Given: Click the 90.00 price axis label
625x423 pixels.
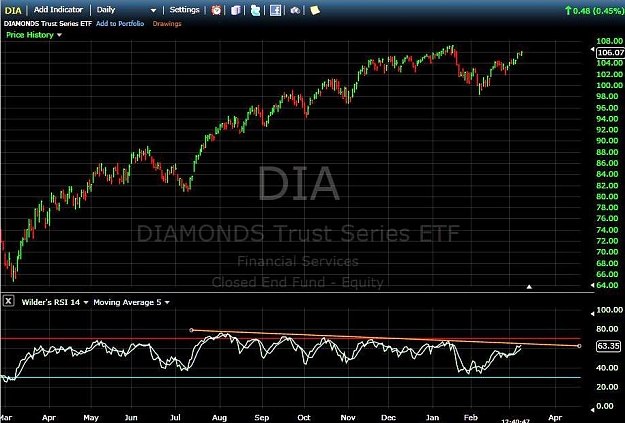Looking at the screenshot, I should [x=609, y=141].
